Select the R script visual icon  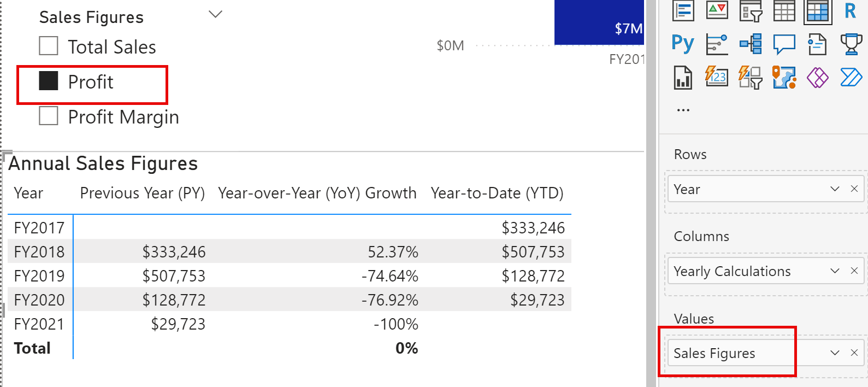[x=850, y=10]
